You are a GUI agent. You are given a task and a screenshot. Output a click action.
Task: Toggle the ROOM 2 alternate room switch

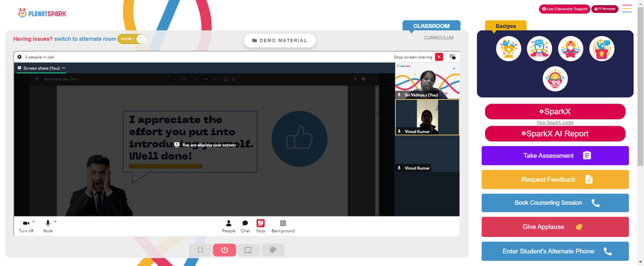point(132,39)
